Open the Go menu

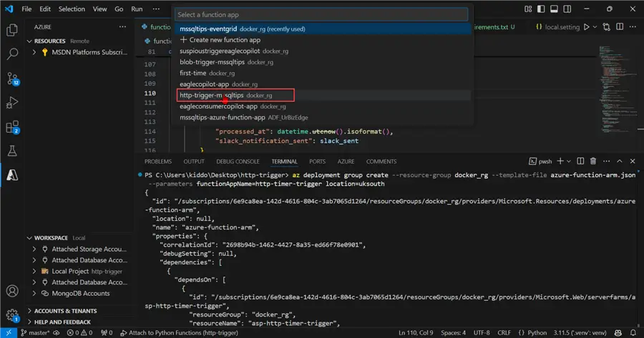119,9
